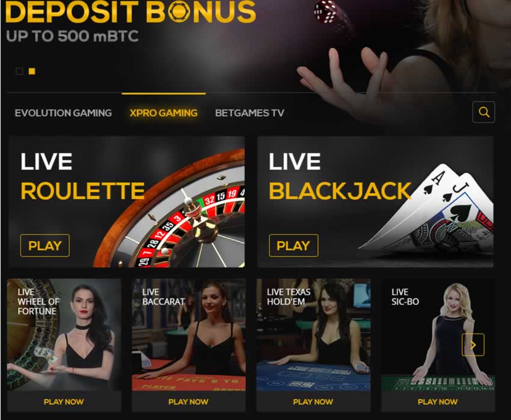Image resolution: width=511 pixels, height=420 pixels.
Task: Click Play Now under Live Sic-Bo
Action: click(x=438, y=402)
